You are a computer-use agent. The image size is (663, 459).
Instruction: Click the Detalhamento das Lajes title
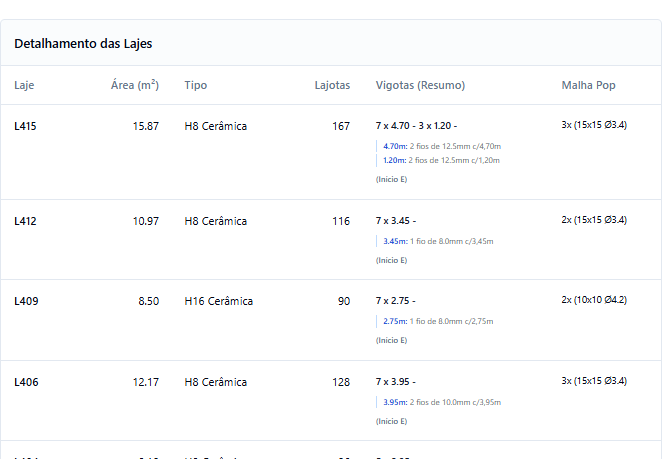[x=83, y=44]
